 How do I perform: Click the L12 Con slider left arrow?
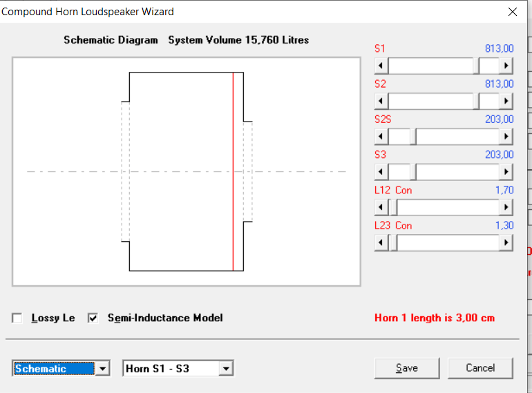point(381,207)
